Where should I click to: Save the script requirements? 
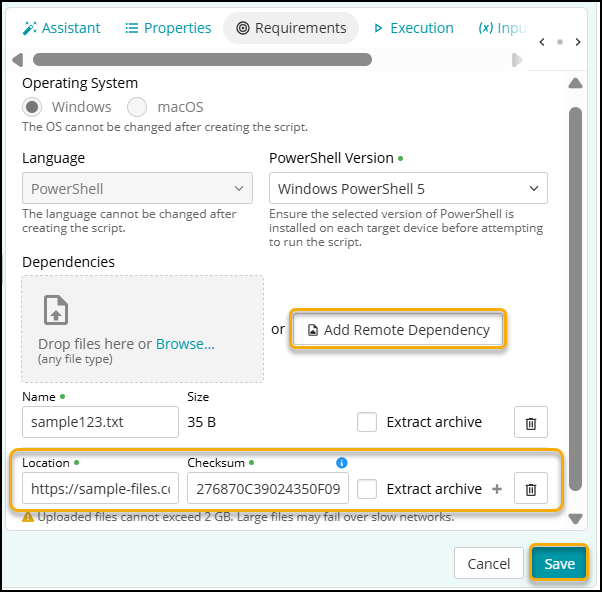click(559, 564)
